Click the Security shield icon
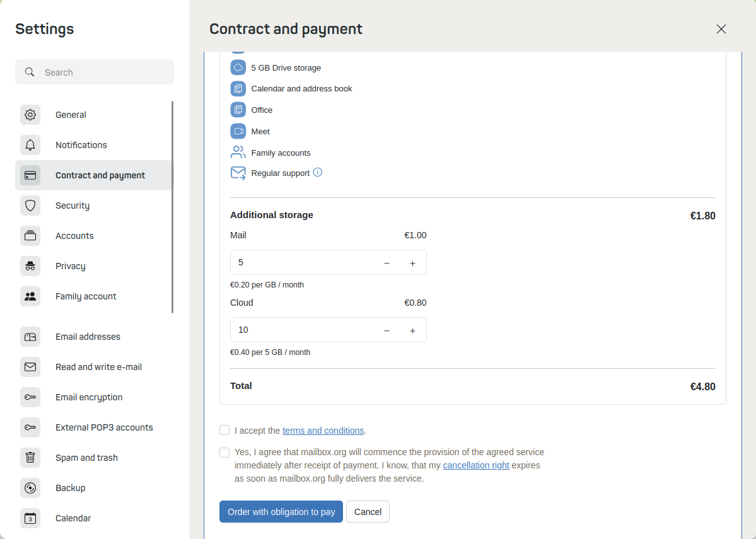 click(x=30, y=206)
